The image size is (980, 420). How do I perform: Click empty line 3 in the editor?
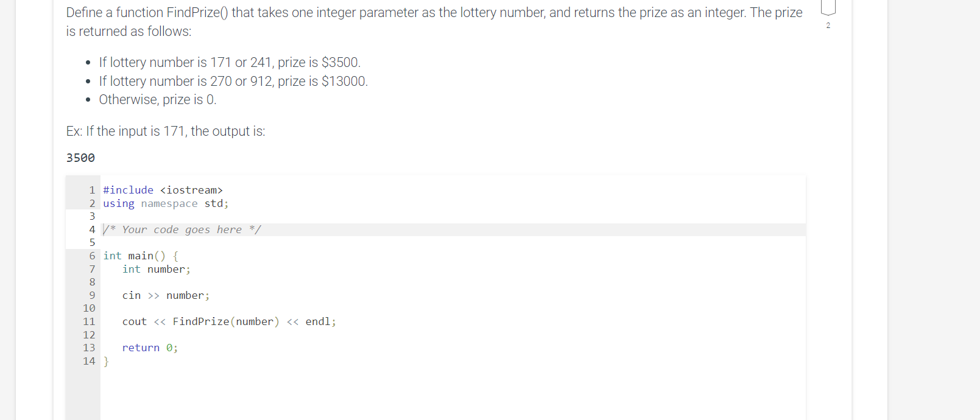(x=454, y=216)
